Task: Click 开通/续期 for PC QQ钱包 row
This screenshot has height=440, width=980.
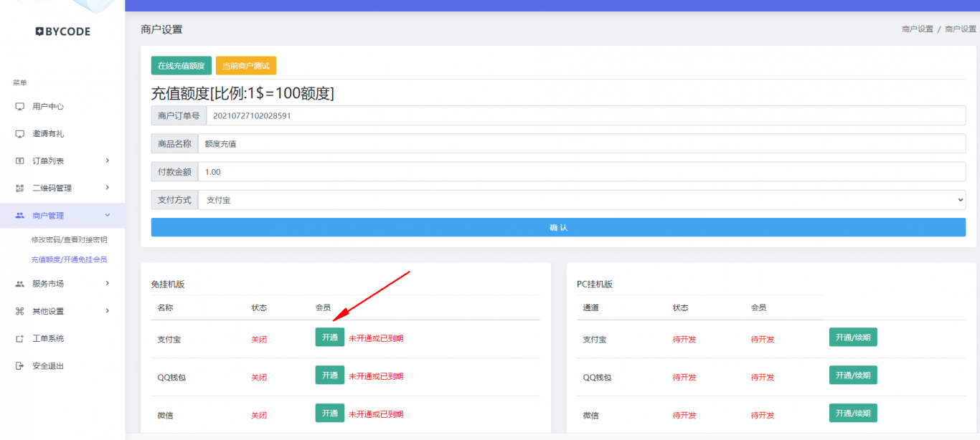Action: 852,376
